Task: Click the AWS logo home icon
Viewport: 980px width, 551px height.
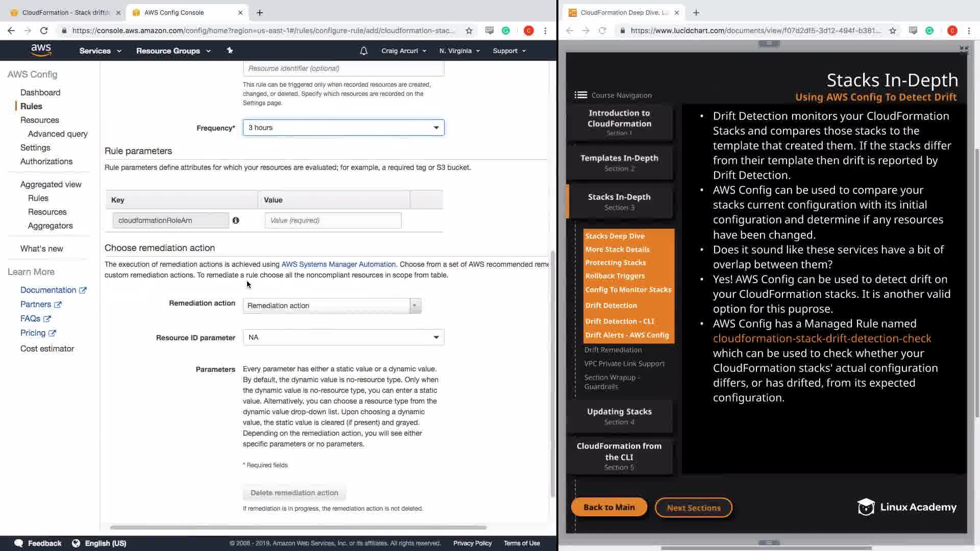Action: point(41,50)
